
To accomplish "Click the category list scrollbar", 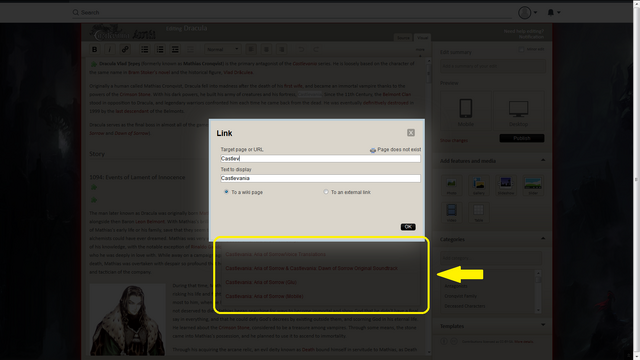I will click(x=538, y=291).
